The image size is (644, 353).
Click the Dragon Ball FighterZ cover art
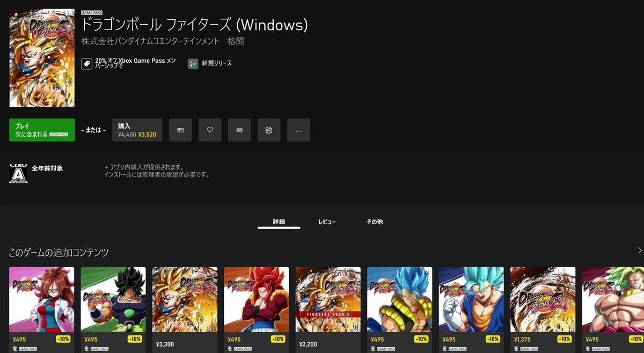pyautogui.click(x=42, y=58)
